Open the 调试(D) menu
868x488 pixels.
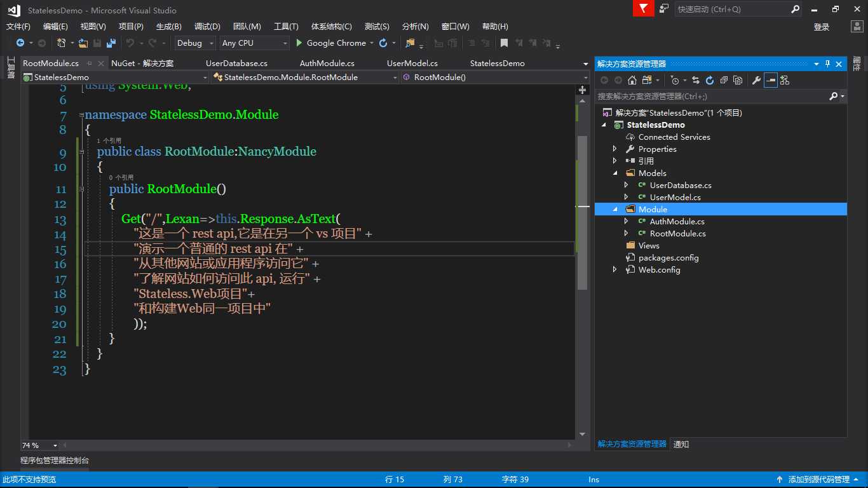pos(207,27)
